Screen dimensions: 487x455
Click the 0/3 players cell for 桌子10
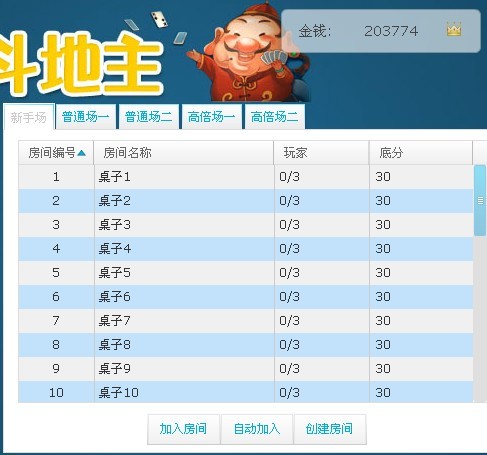[x=322, y=392]
